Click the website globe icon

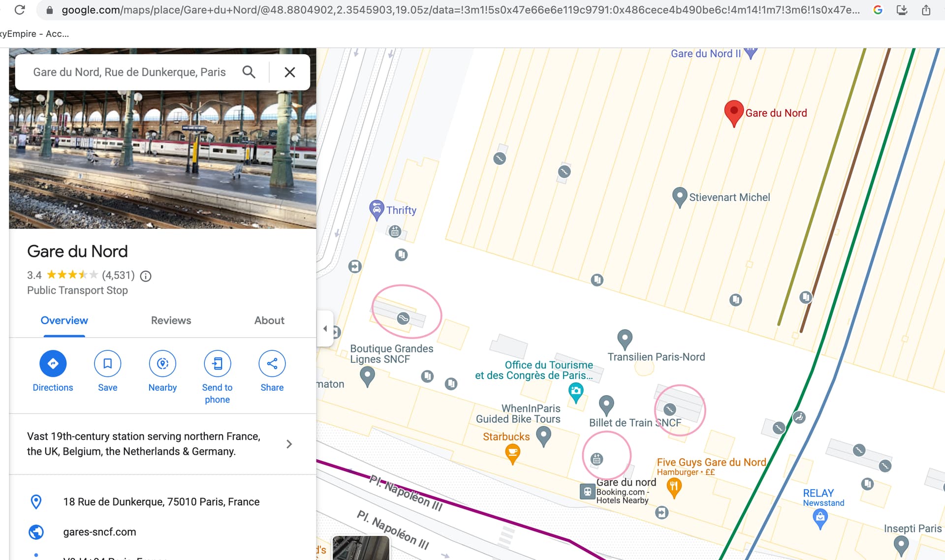tap(36, 532)
